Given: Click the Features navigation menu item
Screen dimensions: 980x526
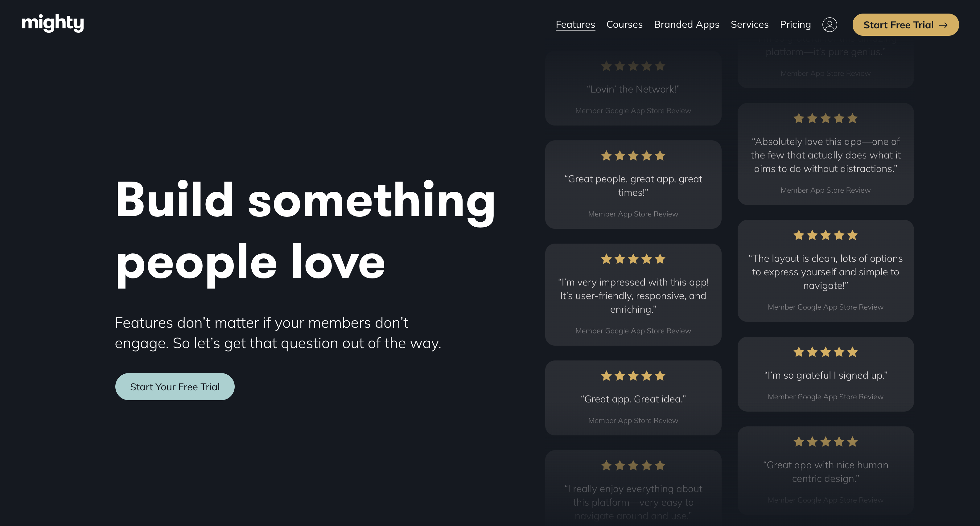Looking at the screenshot, I should pyautogui.click(x=575, y=24).
